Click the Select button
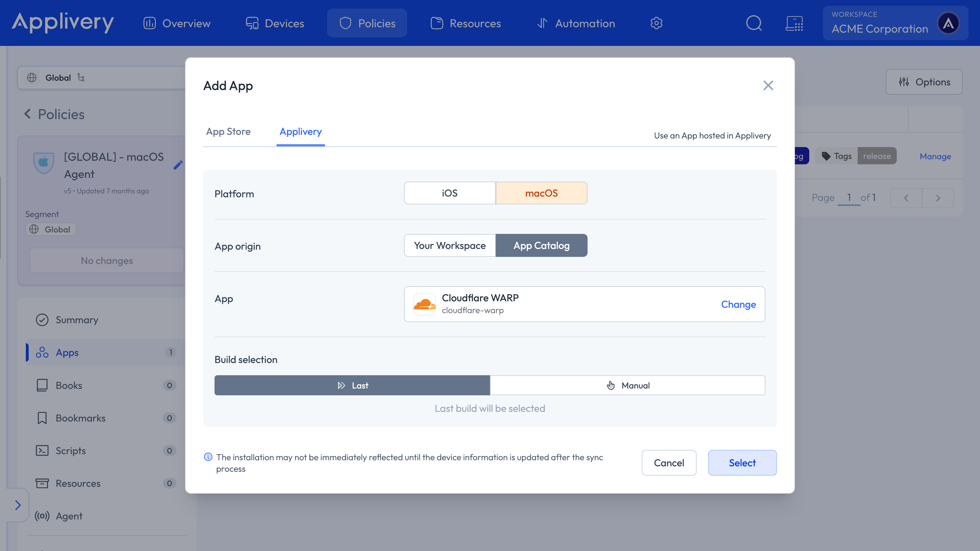980x551 pixels. [x=742, y=463]
